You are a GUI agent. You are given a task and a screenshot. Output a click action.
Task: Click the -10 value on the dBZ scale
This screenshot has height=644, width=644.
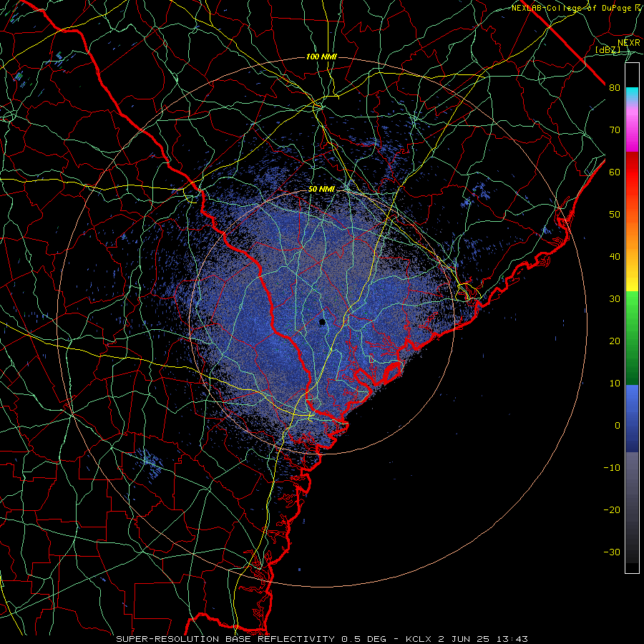612,468
